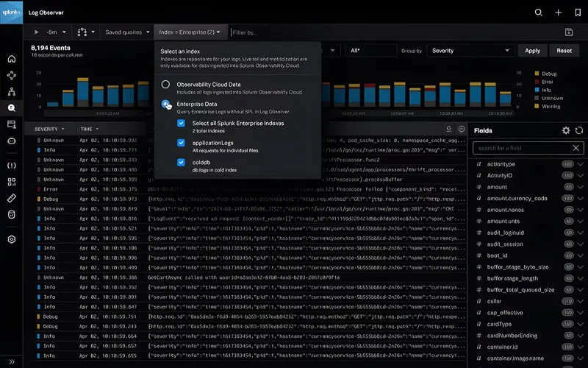Collapse the Index = Enterprise (2) dropdown
588x368 pixels.
pos(190,32)
